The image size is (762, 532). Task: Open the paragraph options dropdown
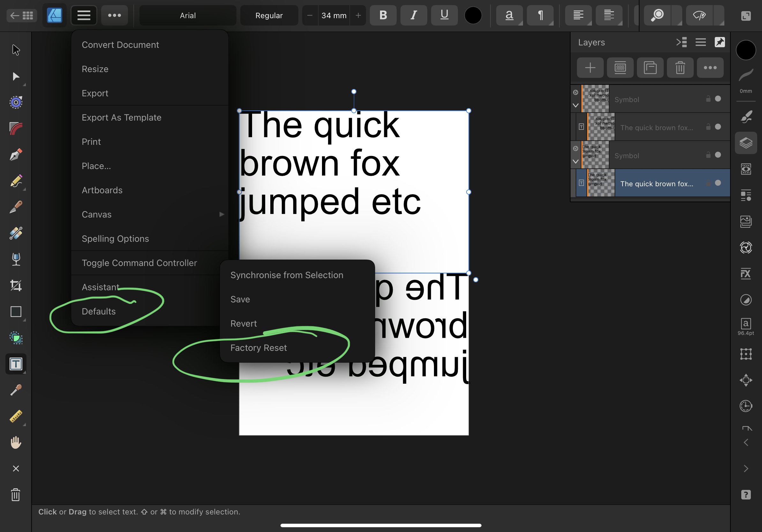540,15
